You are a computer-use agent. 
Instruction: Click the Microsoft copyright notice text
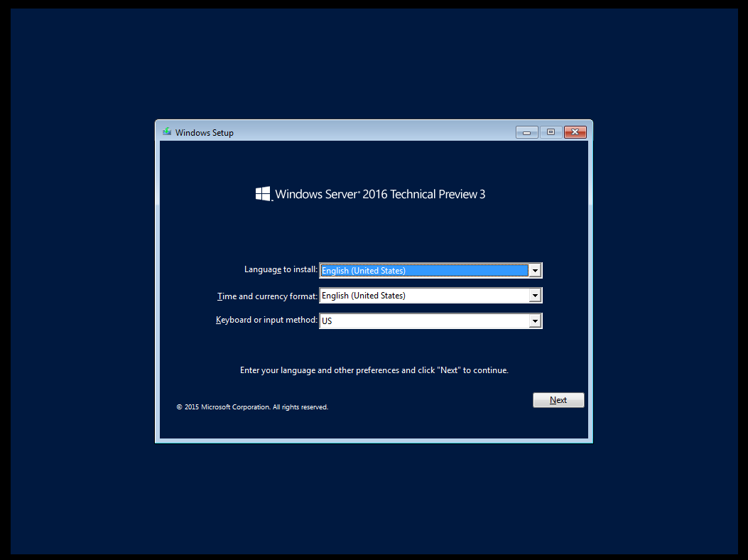(252, 406)
